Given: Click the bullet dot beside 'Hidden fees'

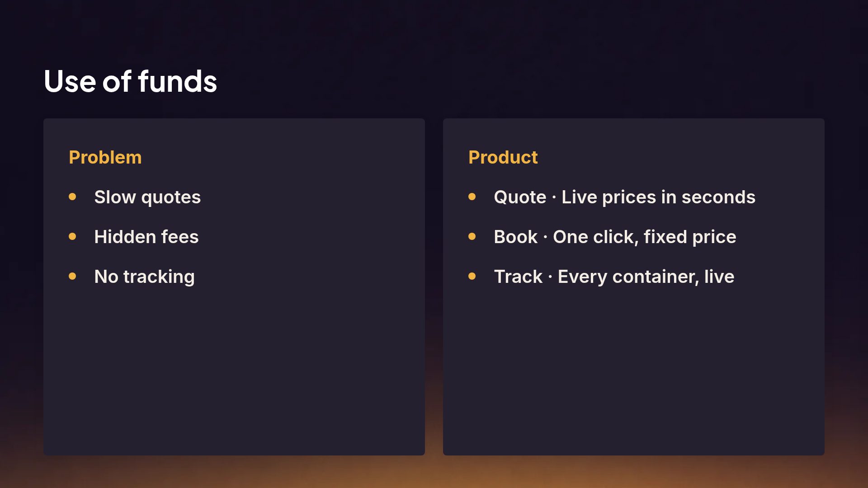Looking at the screenshot, I should (72, 236).
